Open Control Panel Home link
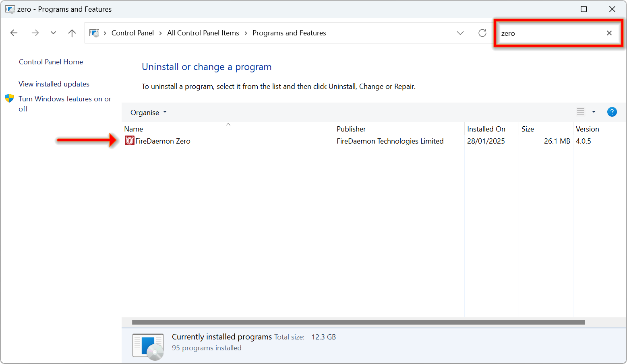Screen dimensions: 627x364 [x=51, y=62]
